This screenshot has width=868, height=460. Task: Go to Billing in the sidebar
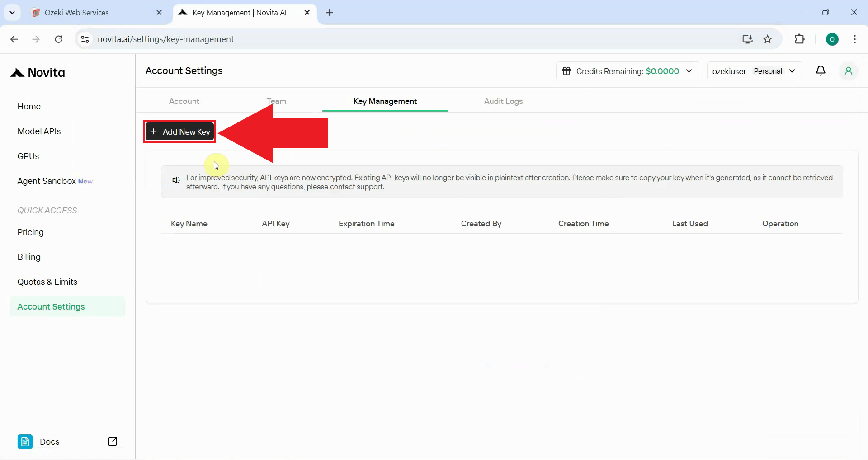(x=28, y=257)
